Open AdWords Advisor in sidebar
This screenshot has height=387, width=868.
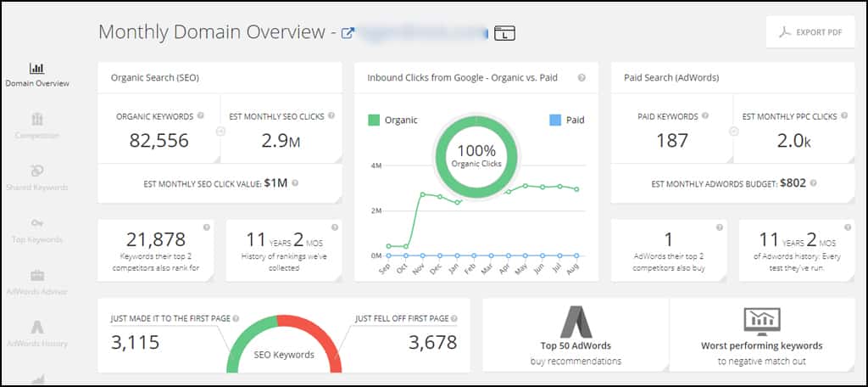(37, 283)
